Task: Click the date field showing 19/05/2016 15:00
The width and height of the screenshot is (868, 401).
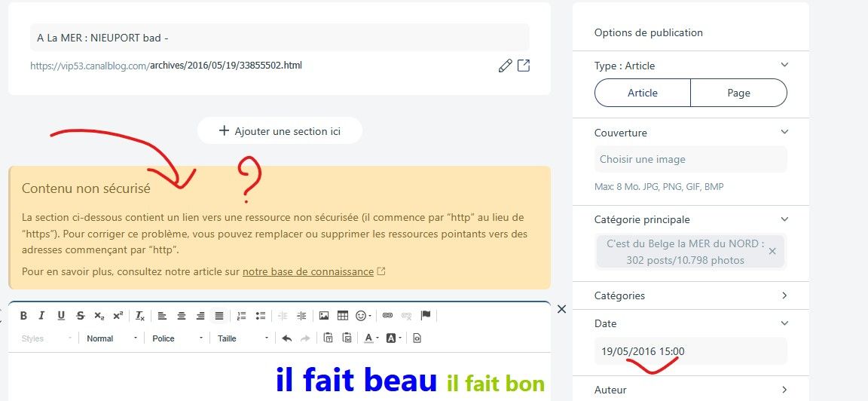Action: (x=690, y=350)
